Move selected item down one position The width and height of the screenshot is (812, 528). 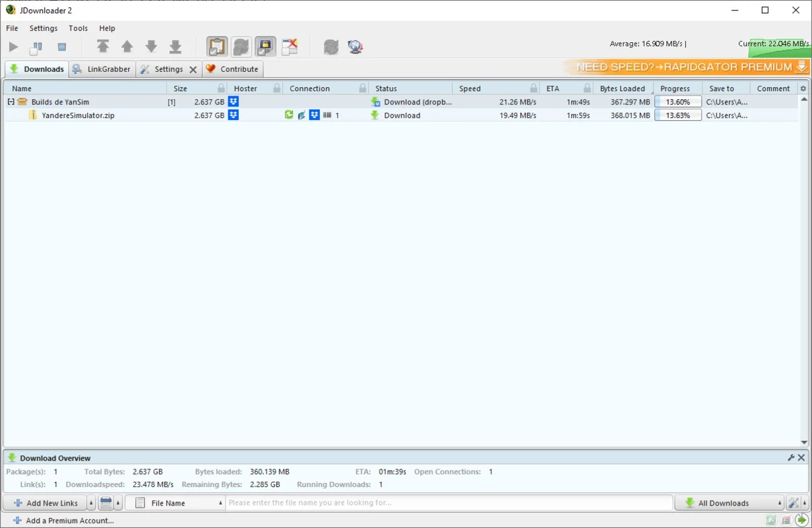(x=151, y=46)
